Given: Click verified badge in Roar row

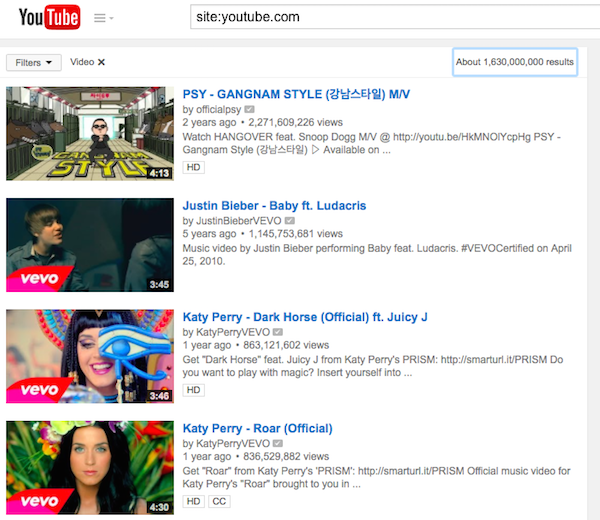Looking at the screenshot, I should coord(278,443).
